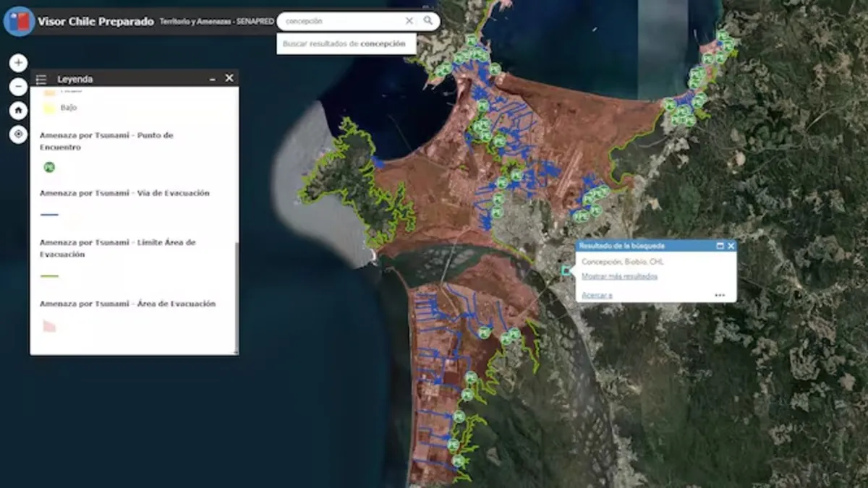868x488 pixels.
Task: Select the zoom-in tool on the map
Action: 17,63
